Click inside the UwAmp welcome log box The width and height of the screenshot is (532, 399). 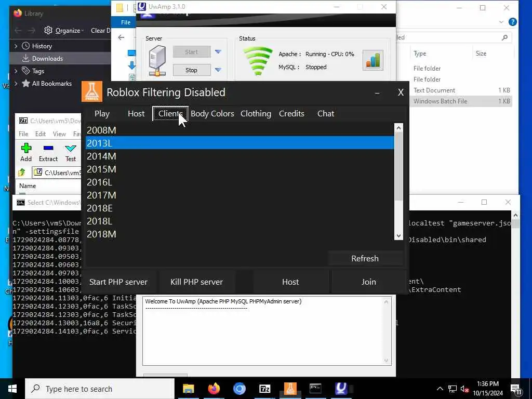[267, 331]
